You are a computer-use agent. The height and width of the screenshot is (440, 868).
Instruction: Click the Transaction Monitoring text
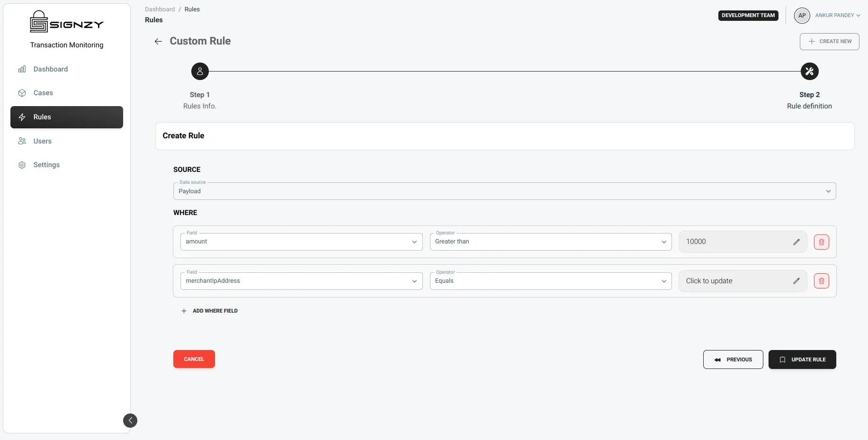click(67, 45)
